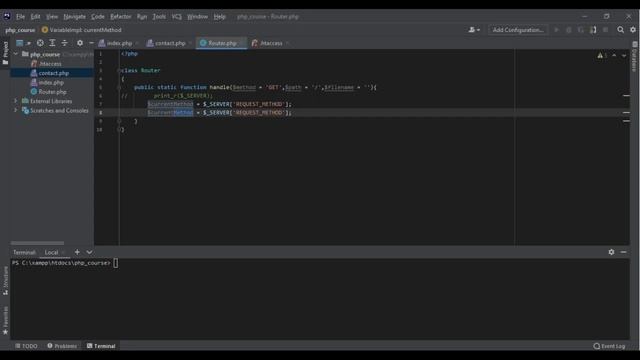The height and width of the screenshot is (360, 640).
Task: Fold the class Router code block
Action: point(119,71)
